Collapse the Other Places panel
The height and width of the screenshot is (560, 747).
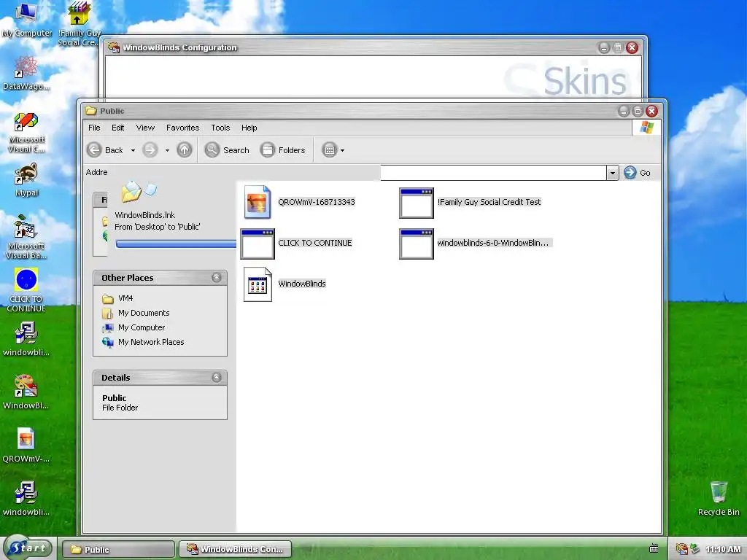[x=216, y=277]
